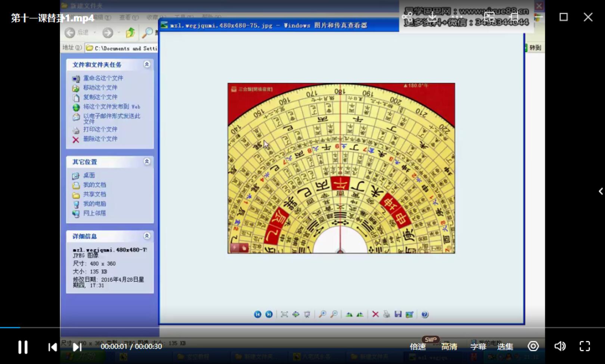Click the video progress bar
Screen dimensions: 605x364
pos(302,327)
